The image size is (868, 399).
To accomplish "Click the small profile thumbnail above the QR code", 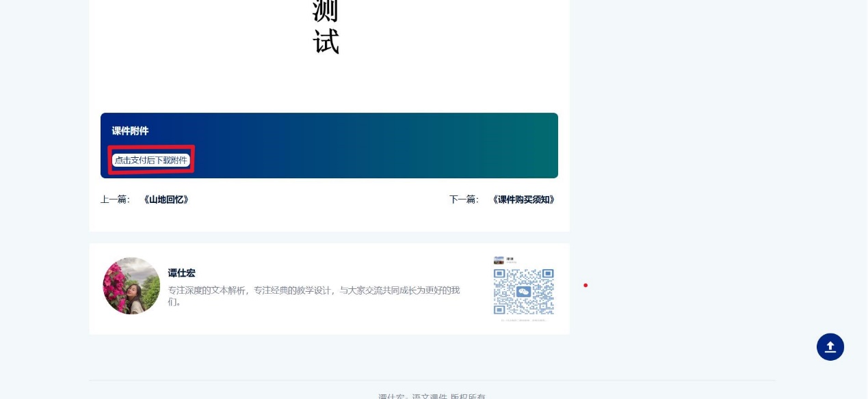I will click(x=499, y=260).
